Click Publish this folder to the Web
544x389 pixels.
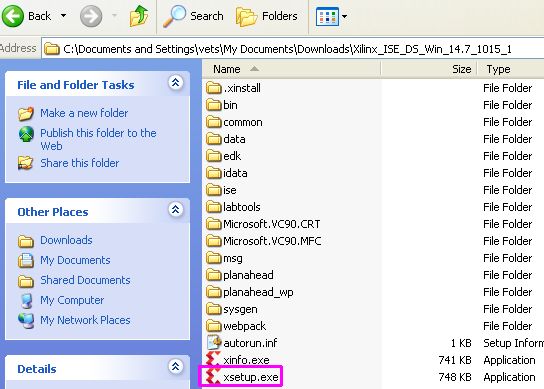pos(98,139)
